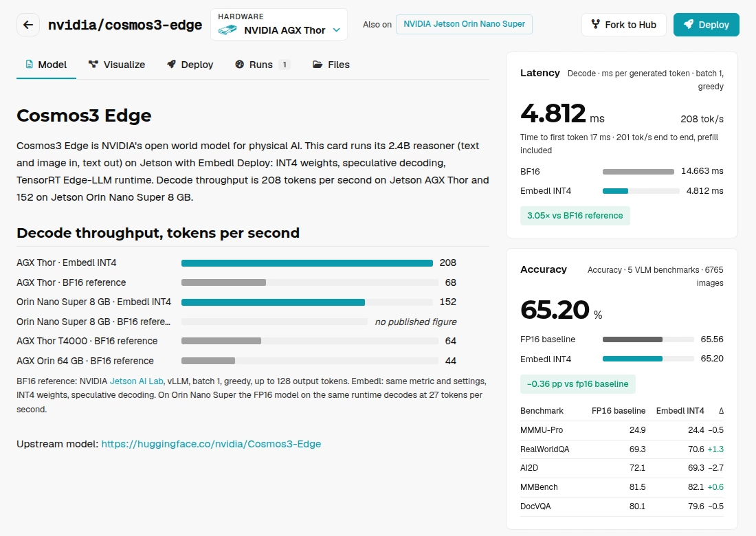Screen dimensions: 756x536
Task: Click the Embedl INT4 table column header
Action: pos(680,411)
